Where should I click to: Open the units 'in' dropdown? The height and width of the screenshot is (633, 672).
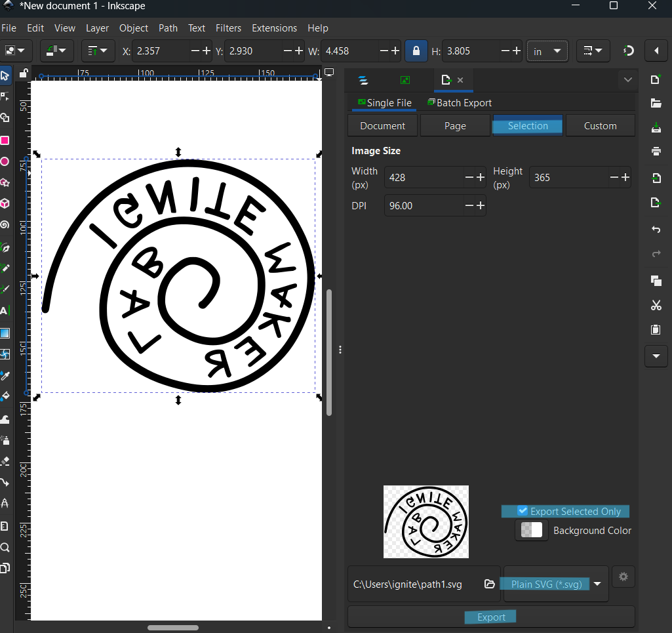pos(547,51)
